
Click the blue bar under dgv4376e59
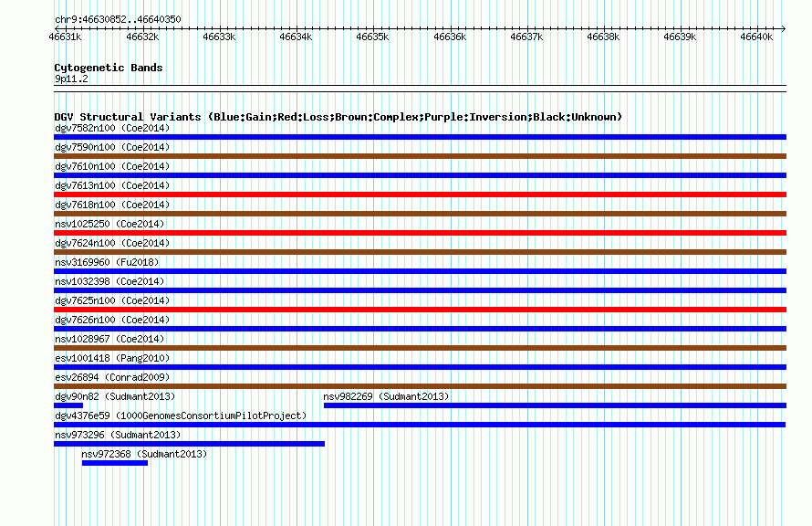[x=420, y=425]
